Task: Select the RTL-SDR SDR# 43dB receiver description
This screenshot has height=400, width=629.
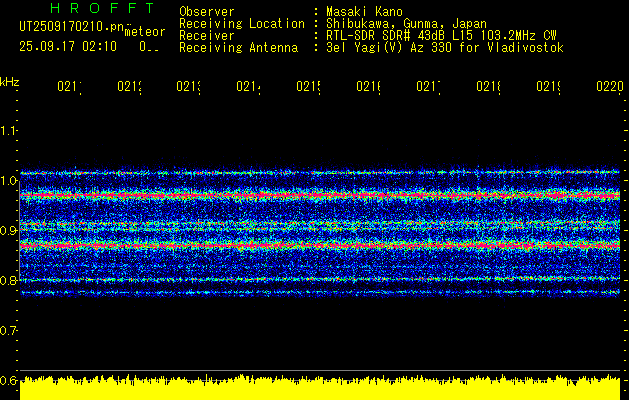Action: (441, 35)
